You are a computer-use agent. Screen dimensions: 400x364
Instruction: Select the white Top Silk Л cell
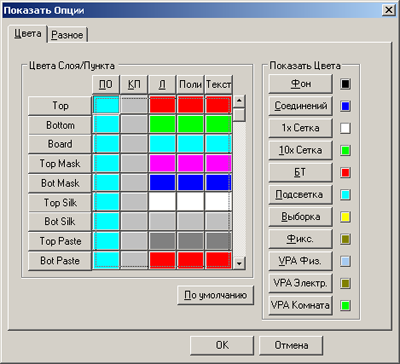click(x=162, y=202)
